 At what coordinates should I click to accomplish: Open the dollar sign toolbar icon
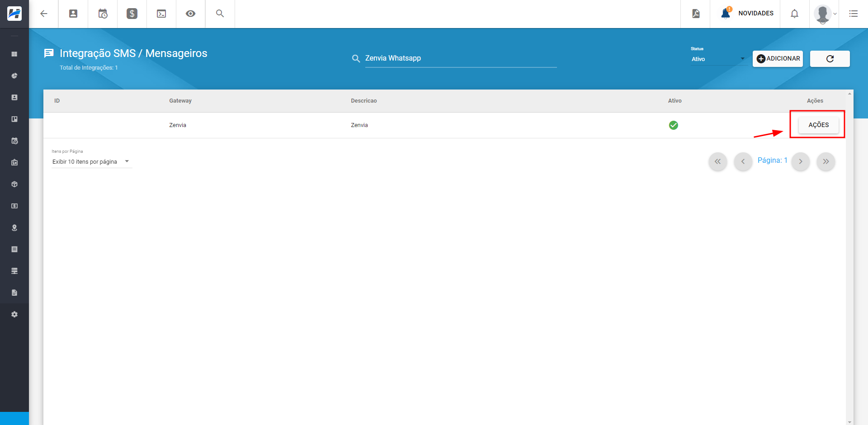(x=132, y=14)
